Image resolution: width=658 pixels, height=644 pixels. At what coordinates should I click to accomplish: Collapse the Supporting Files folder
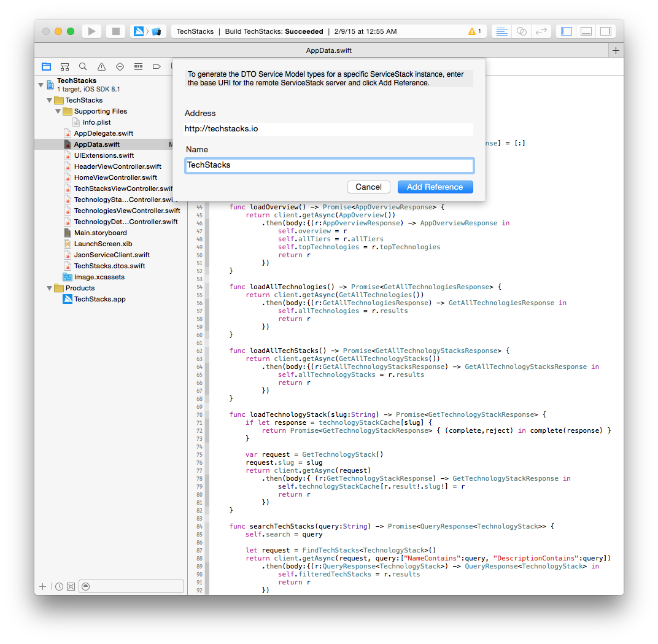click(58, 111)
